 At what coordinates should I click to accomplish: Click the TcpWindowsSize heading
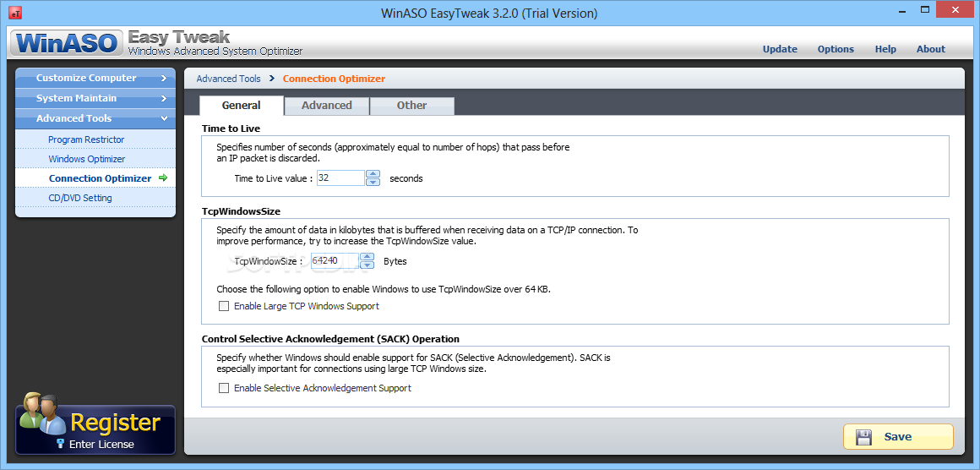pos(242,211)
